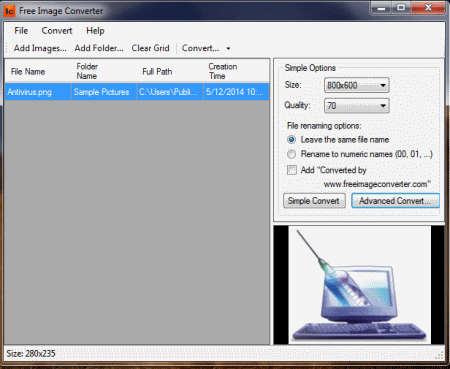This screenshot has height=369, width=450.
Task: Enable Add "Converted by" watermark checkbox
Action: click(x=292, y=170)
